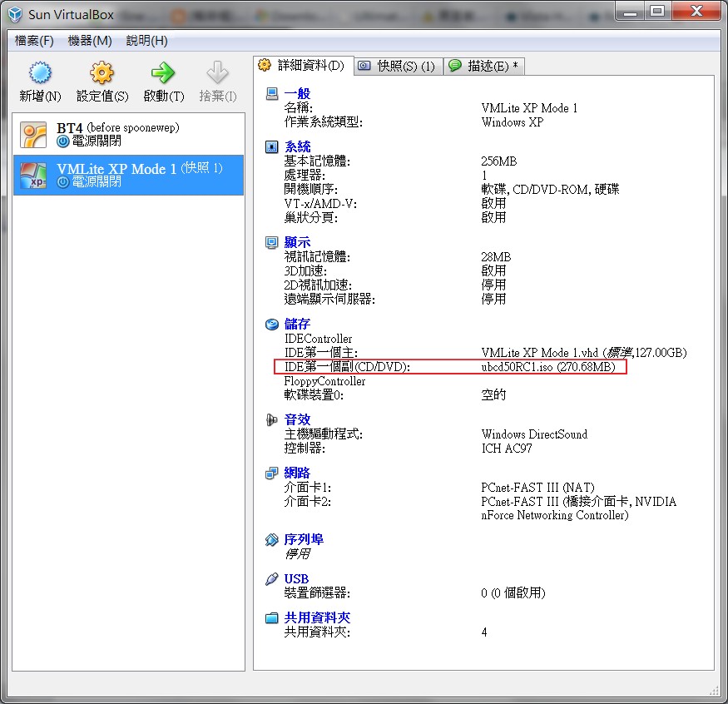
Task: Open the 儲存 settings link
Action: (297, 325)
